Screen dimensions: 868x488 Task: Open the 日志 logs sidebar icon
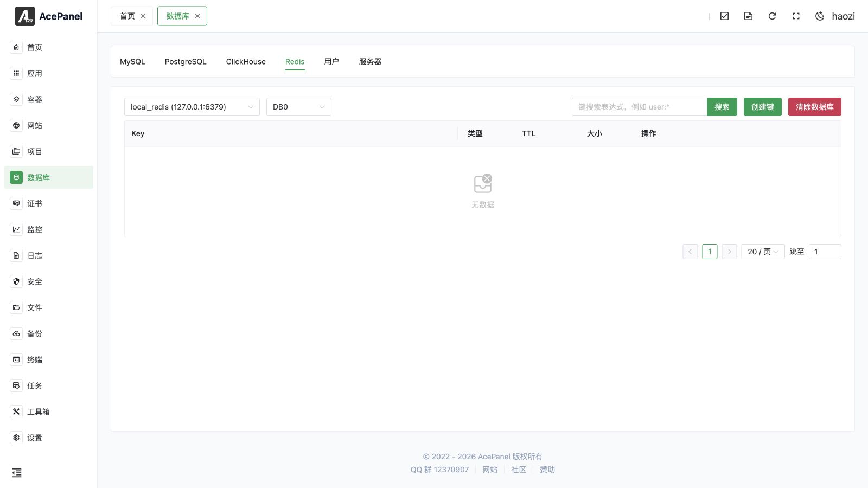coord(16,255)
